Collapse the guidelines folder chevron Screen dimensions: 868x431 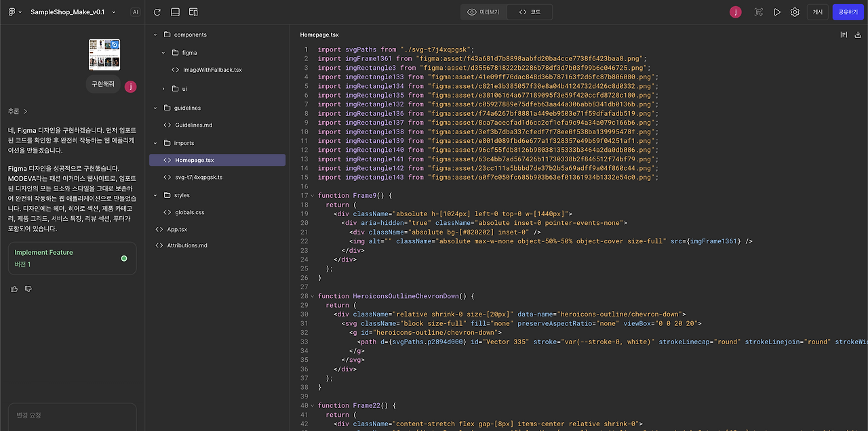[155, 108]
